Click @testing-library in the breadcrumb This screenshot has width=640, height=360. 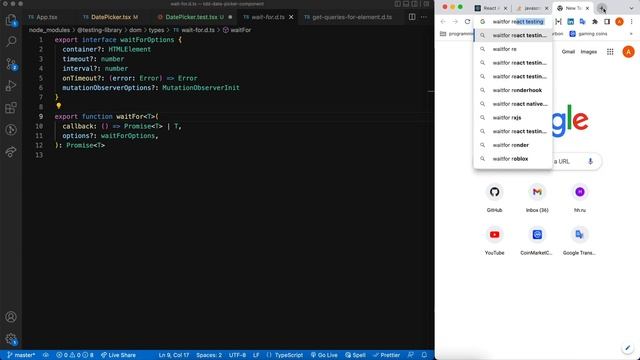click(x=100, y=30)
